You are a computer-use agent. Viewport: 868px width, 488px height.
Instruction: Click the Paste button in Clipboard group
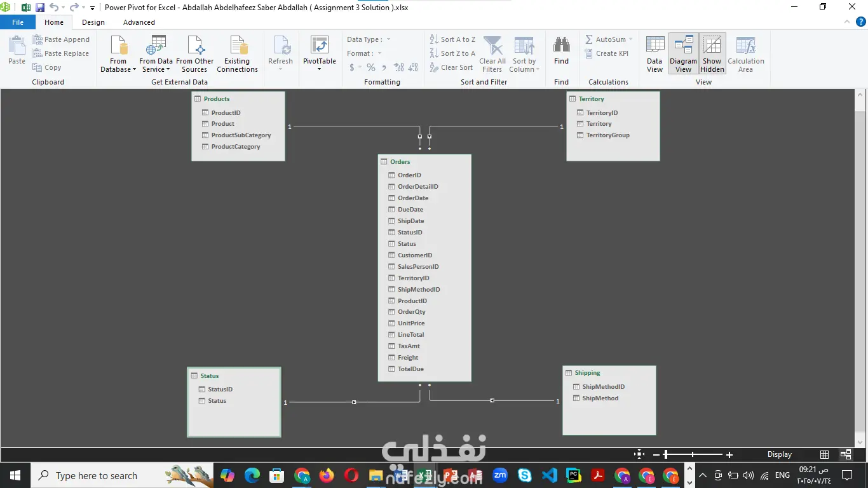click(x=17, y=50)
